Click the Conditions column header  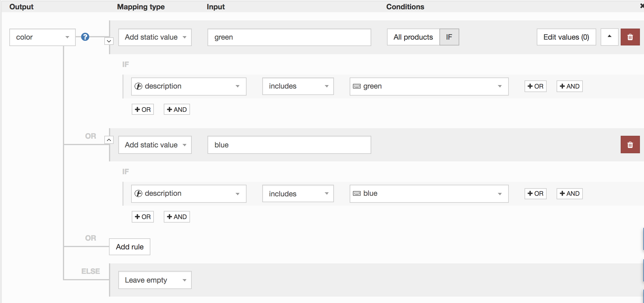405,7
